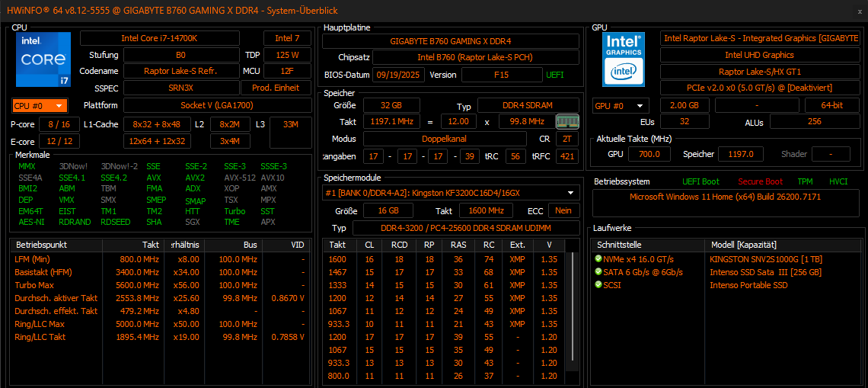Click the Doppelkanal mode field
The width and height of the screenshot is (868, 388).
[x=445, y=139]
